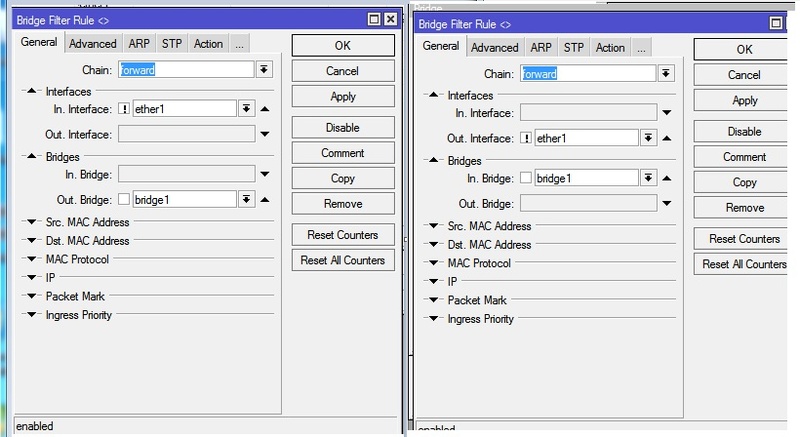Viewport: 800px width, 437px height.
Task: Expand the Out. Bridge field in right window
Action: click(x=666, y=203)
